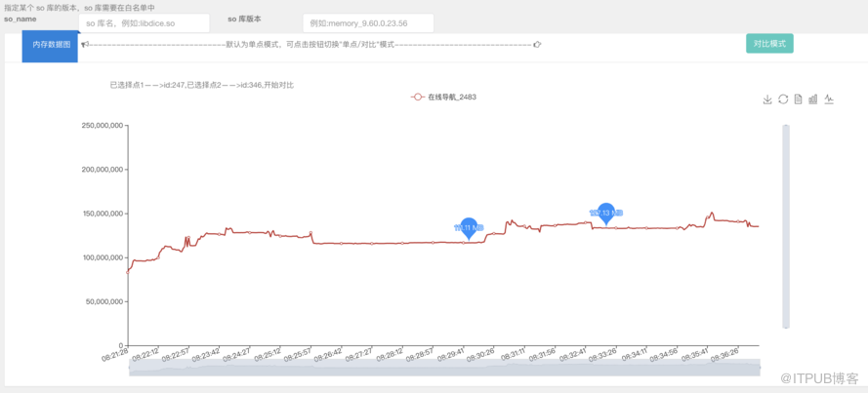Click the red line peak near 08:35:41
The height and width of the screenshot is (393, 868).
(x=711, y=213)
